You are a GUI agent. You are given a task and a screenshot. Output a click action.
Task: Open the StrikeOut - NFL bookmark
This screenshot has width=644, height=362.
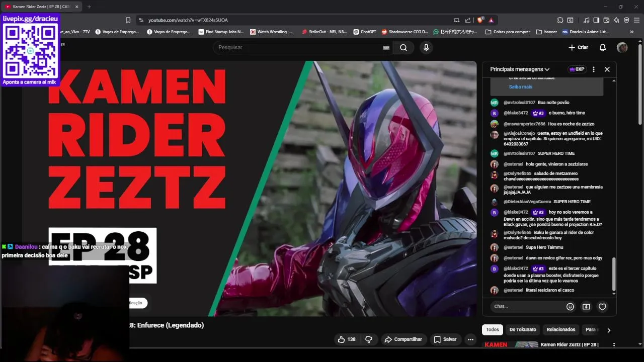point(325,32)
